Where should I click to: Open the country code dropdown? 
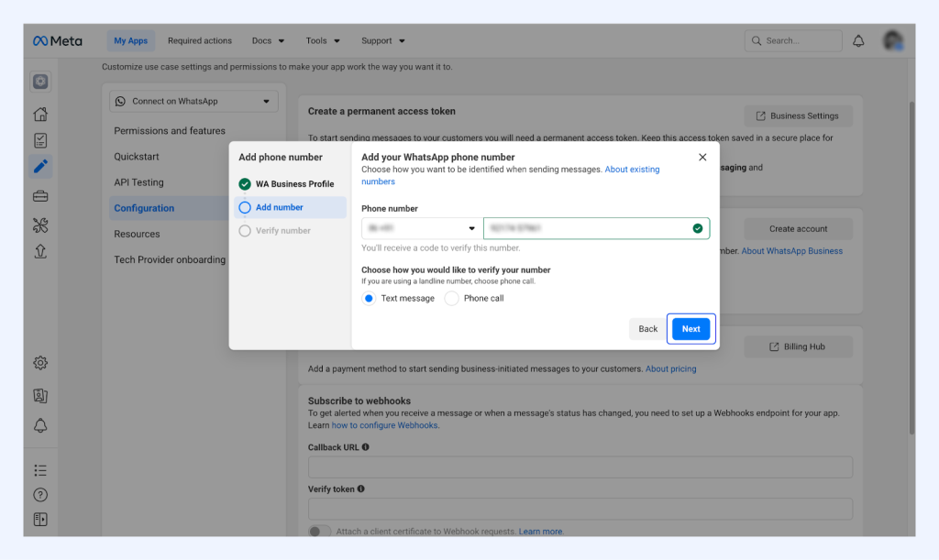point(422,228)
